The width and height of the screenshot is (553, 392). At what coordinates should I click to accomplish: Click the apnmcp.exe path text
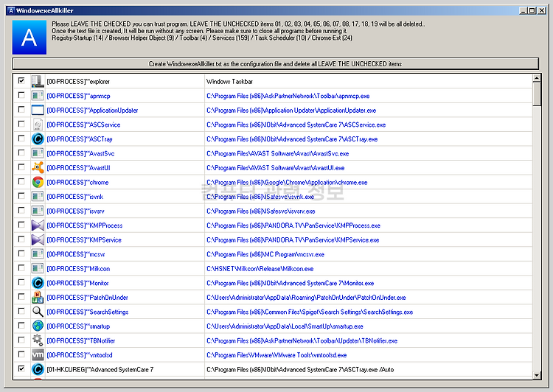288,97
